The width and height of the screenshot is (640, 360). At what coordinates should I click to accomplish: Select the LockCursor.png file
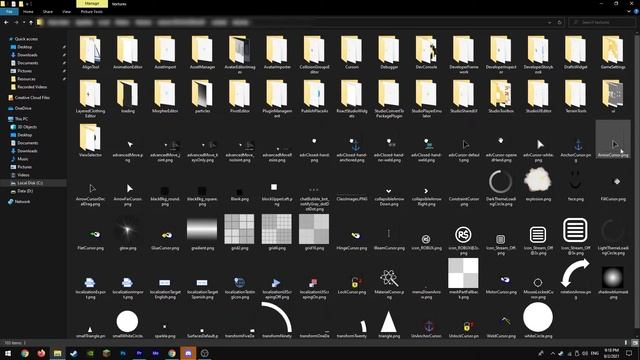(x=351, y=284)
